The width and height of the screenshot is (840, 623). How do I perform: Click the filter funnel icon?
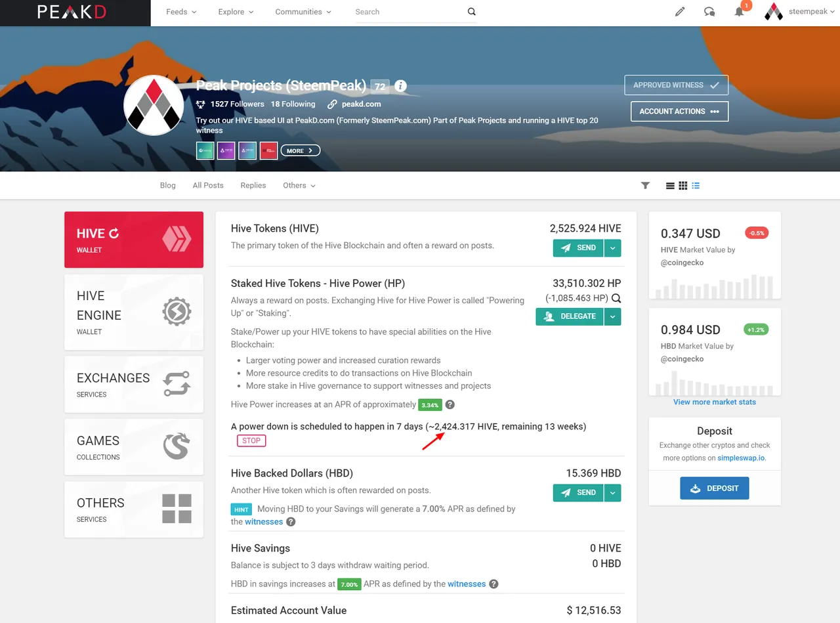(645, 186)
